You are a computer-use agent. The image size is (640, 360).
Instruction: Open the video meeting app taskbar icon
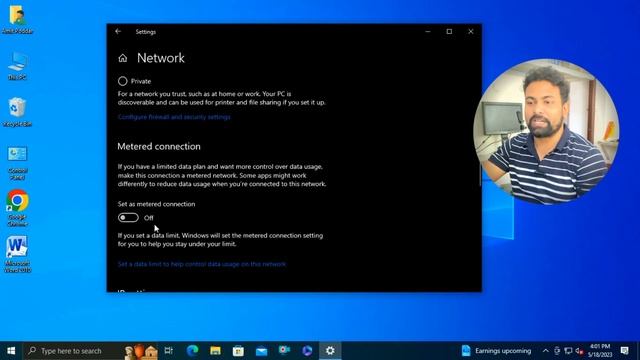[284, 351]
